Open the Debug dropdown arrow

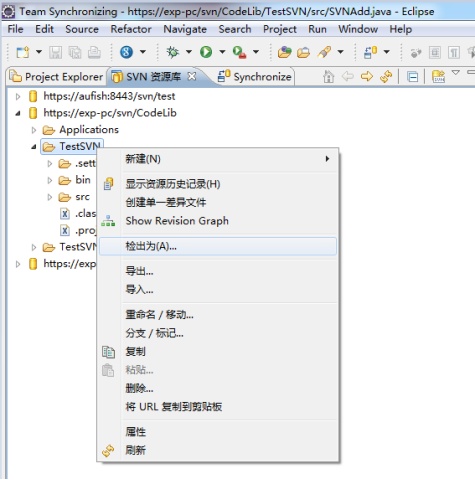coord(189,52)
